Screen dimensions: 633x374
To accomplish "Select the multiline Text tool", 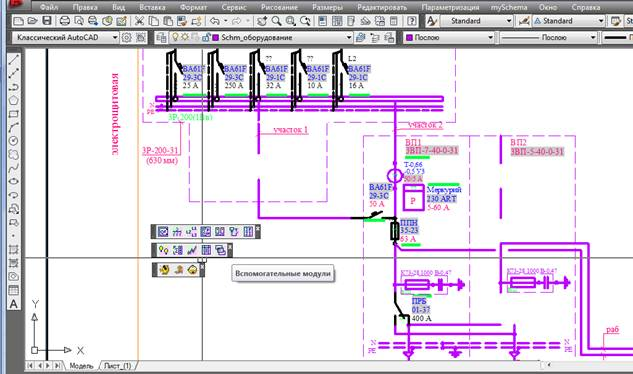I will [14, 304].
